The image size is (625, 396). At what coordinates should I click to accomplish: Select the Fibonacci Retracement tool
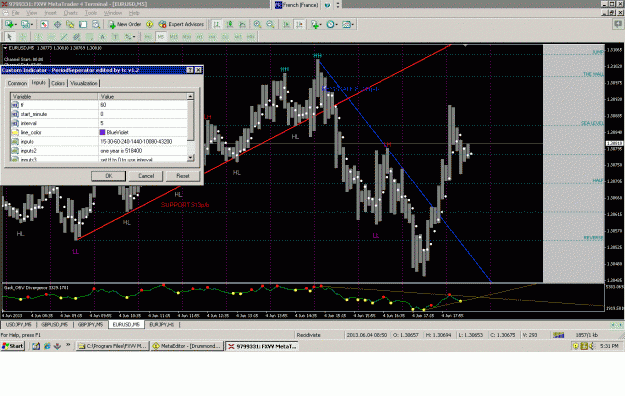pyautogui.click(x=90, y=37)
